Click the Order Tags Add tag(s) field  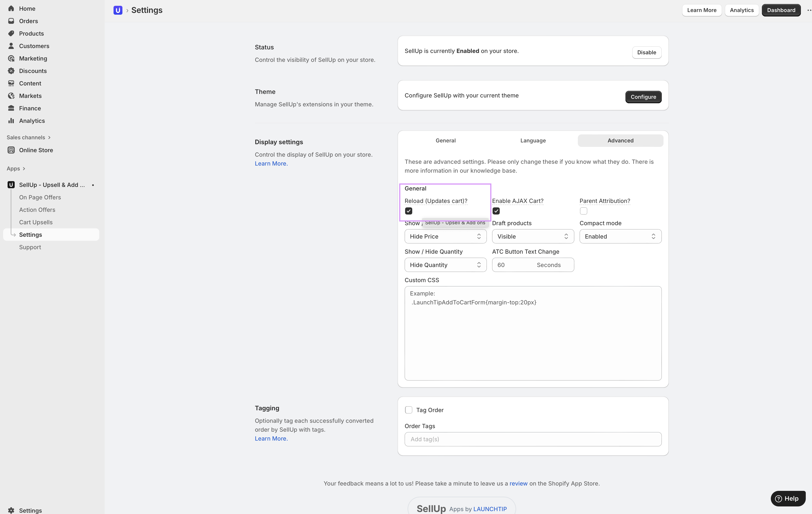(533, 439)
